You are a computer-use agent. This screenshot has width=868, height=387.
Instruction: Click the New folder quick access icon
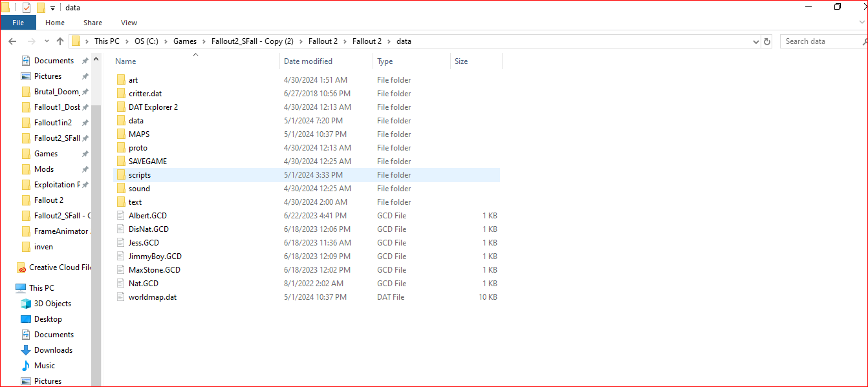[41, 8]
